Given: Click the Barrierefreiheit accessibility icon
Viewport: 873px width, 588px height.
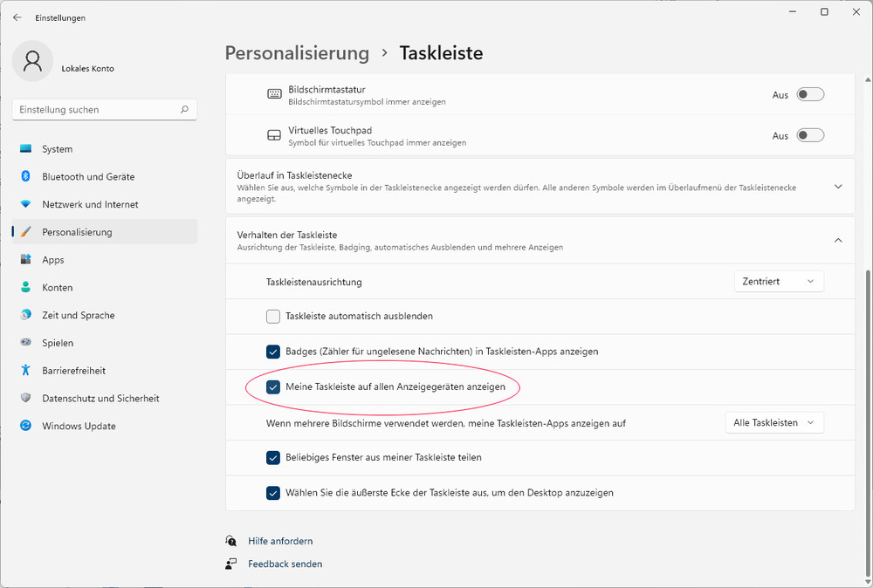Looking at the screenshot, I should coord(25,370).
